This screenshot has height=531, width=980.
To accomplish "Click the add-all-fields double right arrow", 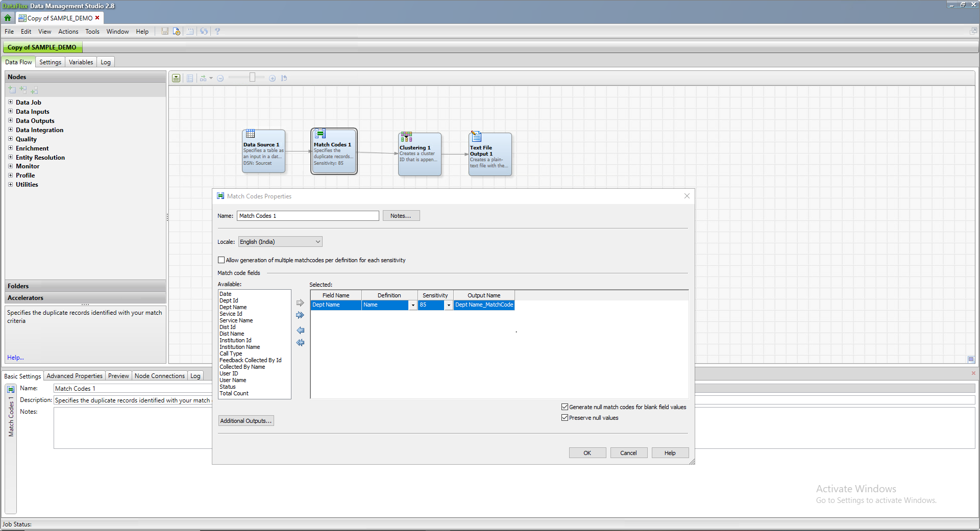I will pyautogui.click(x=300, y=315).
